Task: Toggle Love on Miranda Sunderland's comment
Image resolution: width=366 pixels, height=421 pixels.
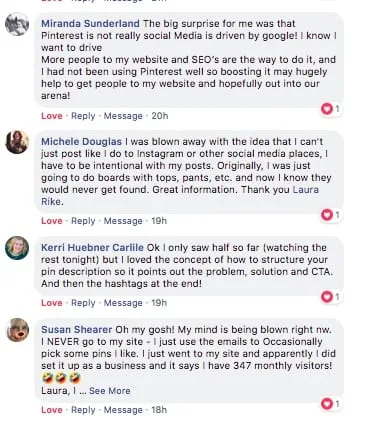Action: pos(52,116)
